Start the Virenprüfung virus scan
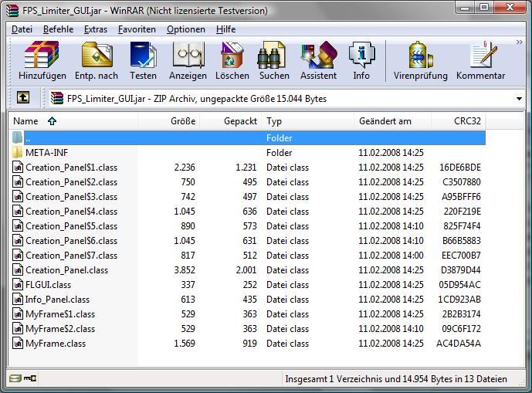The image size is (532, 393). pyautogui.click(x=420, y=61)
